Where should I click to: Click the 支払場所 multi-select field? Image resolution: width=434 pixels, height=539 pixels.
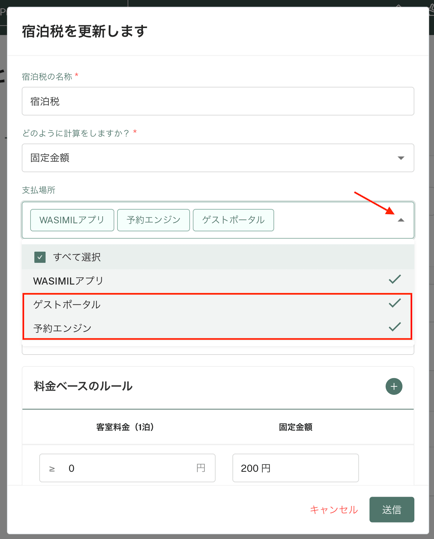point(218,220)
